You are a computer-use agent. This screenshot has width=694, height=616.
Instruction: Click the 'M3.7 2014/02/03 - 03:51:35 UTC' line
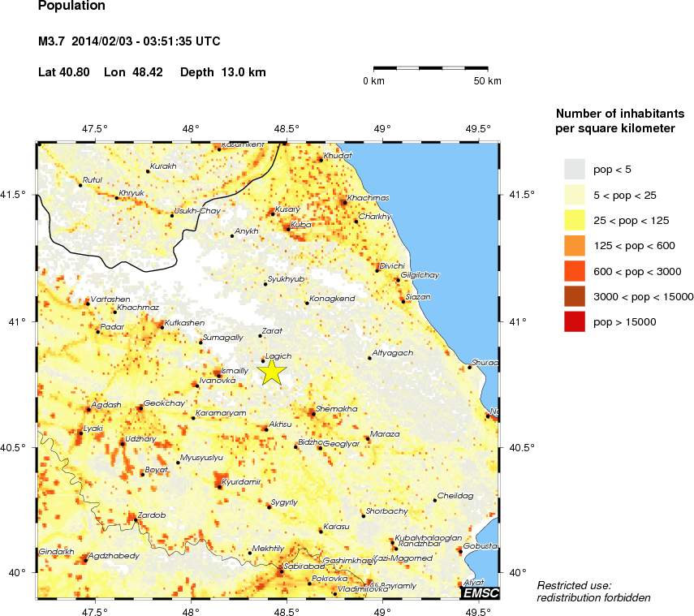(129, 41)
